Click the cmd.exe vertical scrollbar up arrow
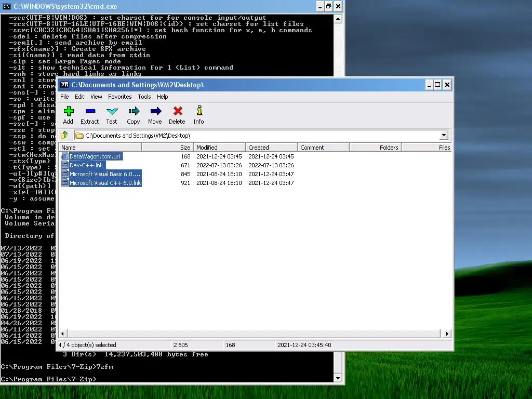532x399 pixels. 338,19
